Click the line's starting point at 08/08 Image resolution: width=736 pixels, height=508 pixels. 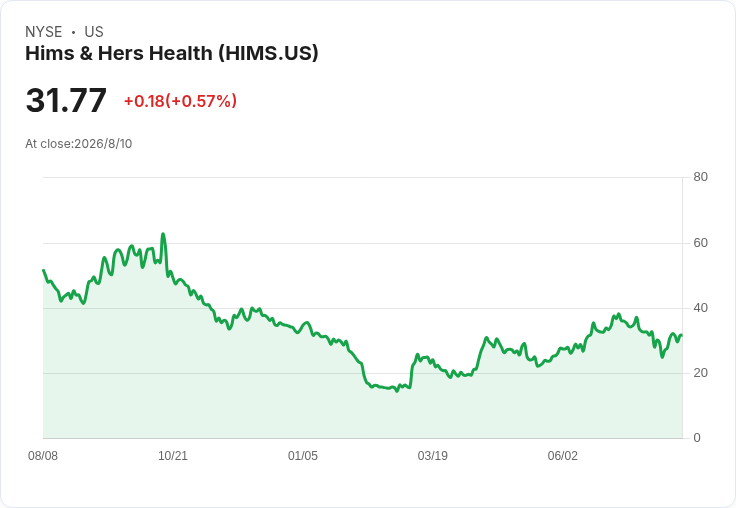(x=44, y=270)
